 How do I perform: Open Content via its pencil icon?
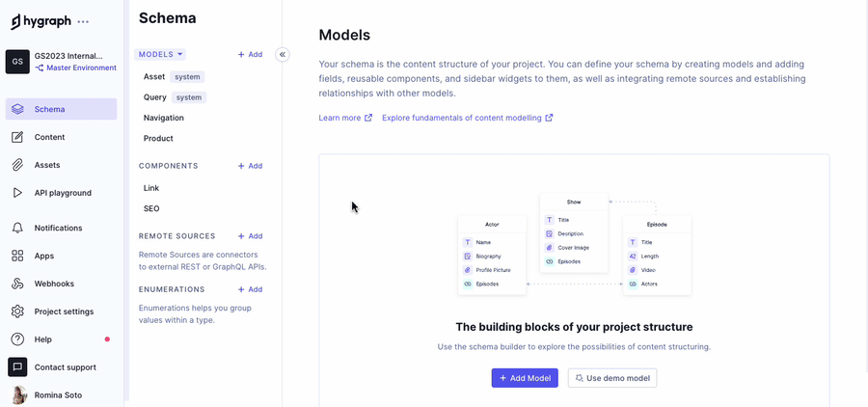[x=17, y=137]
